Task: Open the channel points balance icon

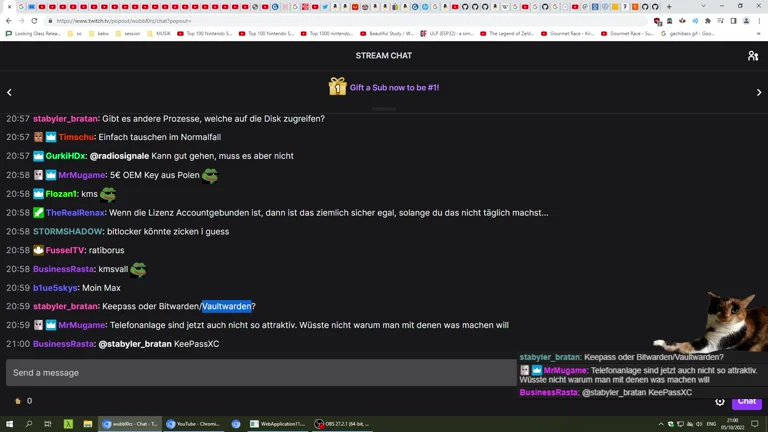Action: pyautogui.click(x=18, y=401)
